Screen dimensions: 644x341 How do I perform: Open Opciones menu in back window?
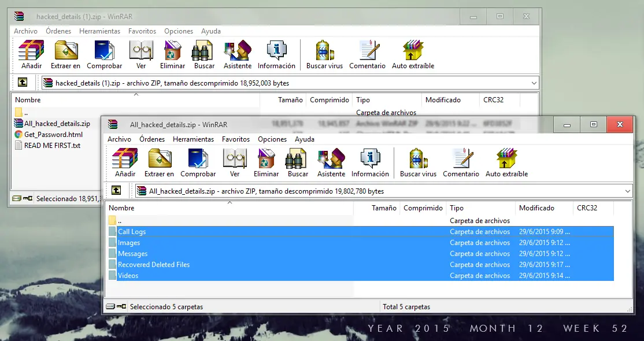(179, 31)
